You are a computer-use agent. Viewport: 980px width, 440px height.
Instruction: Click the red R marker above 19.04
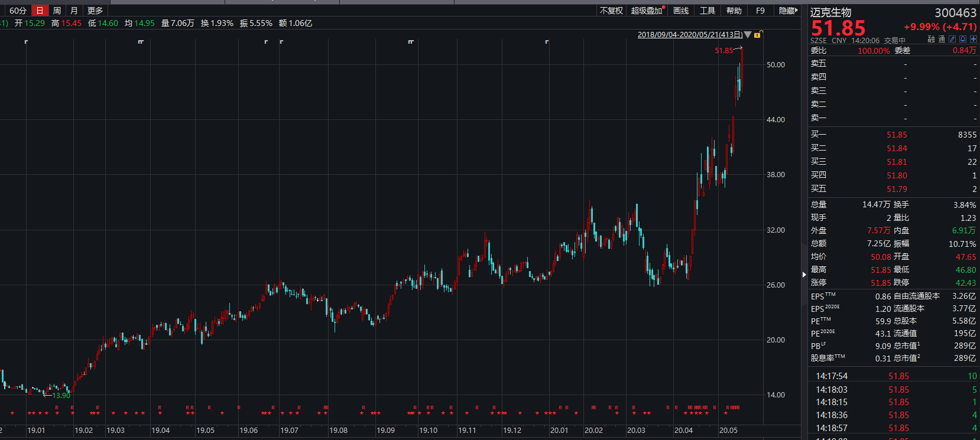point(160,408)
